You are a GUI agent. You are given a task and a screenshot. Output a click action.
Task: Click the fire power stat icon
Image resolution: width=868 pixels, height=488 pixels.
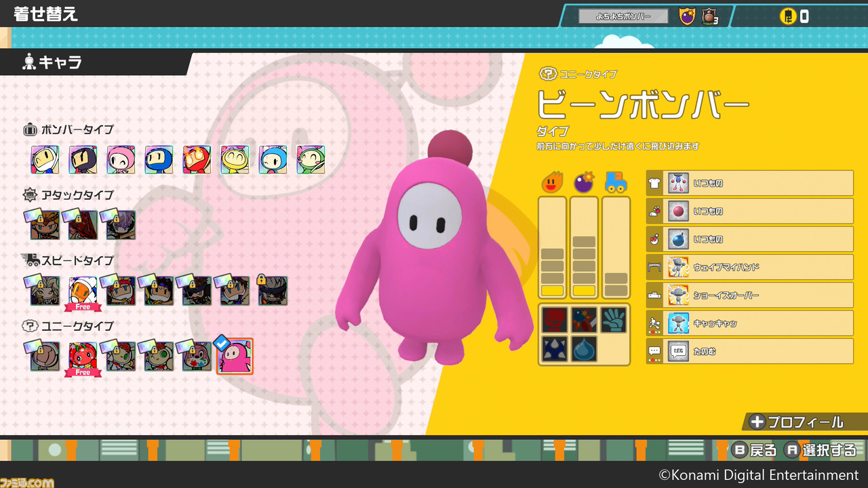552,182
